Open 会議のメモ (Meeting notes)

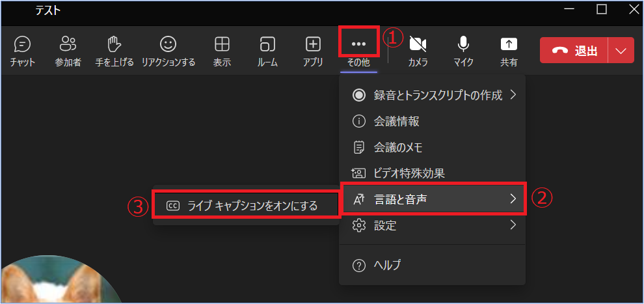(x=398, y=147)
